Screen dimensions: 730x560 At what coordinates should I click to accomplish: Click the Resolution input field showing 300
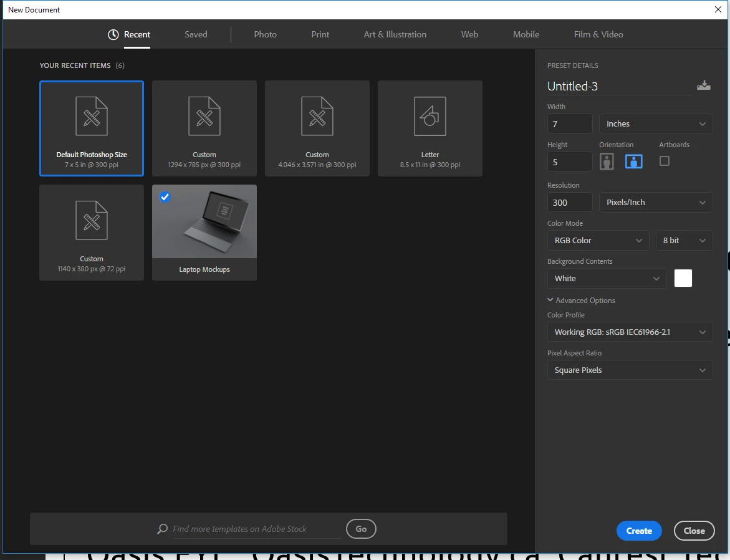click(569, 203)
